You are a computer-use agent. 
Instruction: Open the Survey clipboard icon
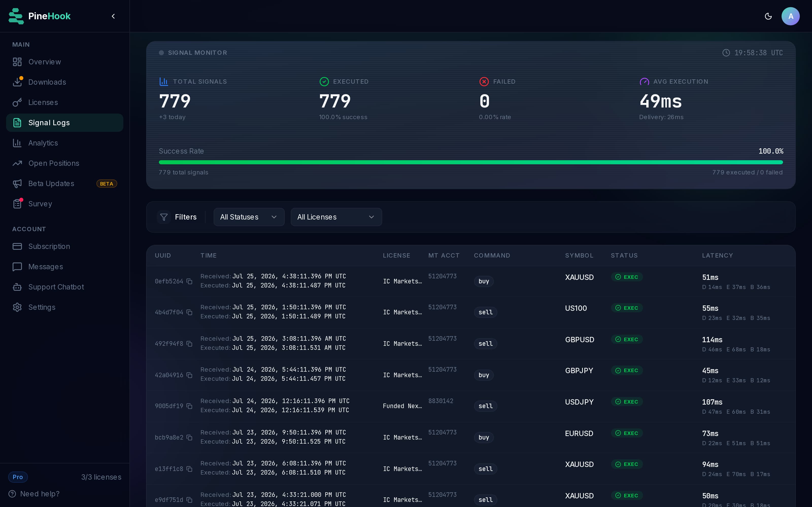click(17, 204)
